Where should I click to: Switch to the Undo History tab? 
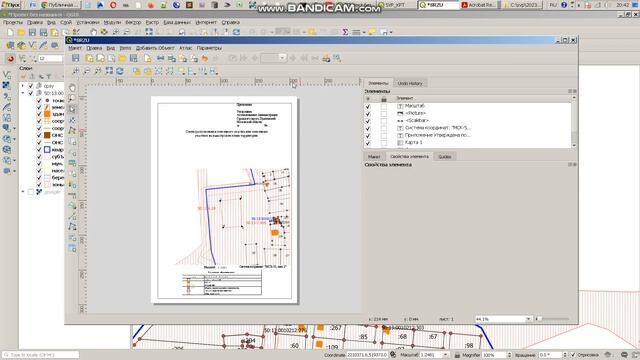coord(410,83)
